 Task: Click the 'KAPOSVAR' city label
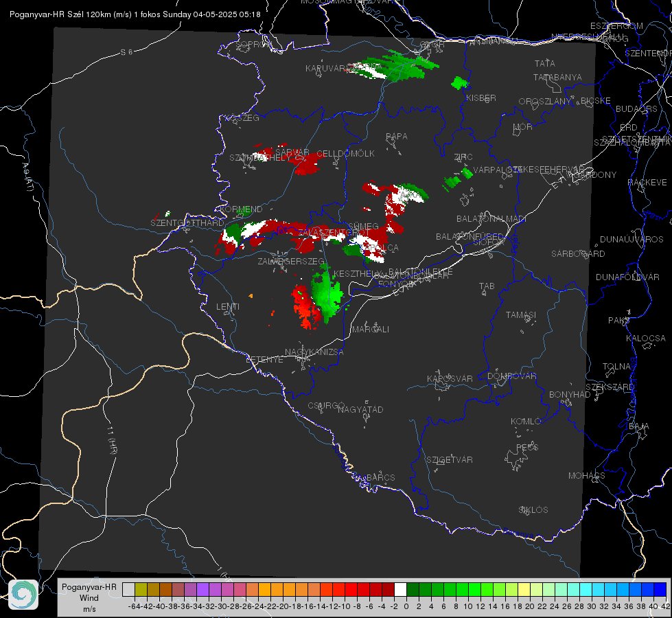(450, 378)
